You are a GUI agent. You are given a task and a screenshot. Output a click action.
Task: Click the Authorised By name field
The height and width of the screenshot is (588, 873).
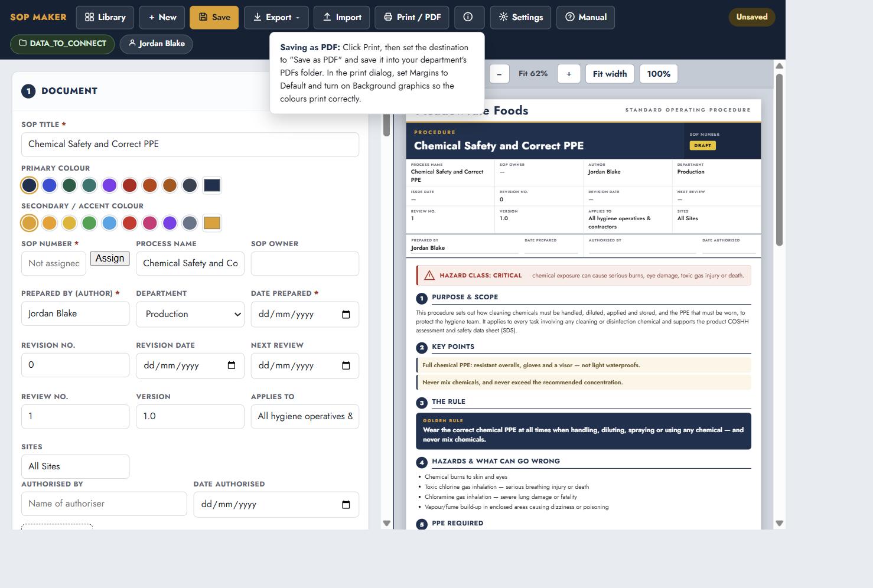click(104, 504)
